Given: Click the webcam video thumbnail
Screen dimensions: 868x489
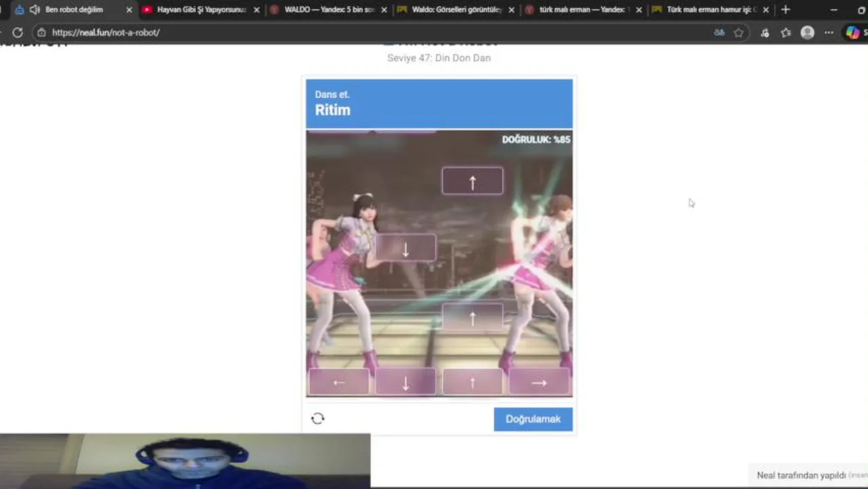Looking at the screenshot, I should click(x=185, y=461).
